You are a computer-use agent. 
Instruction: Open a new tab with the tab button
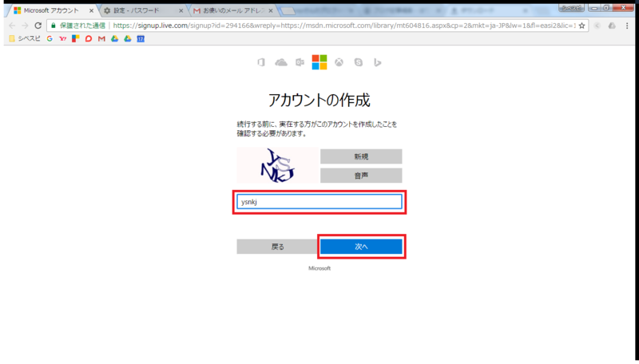pyautogui.click(x=288, y=11)
